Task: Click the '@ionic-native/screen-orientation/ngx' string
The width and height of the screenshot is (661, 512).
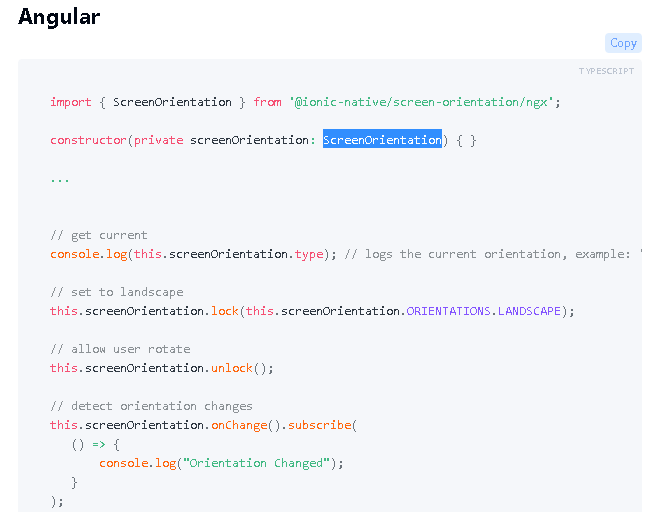Action: click(x=421, y=102)
